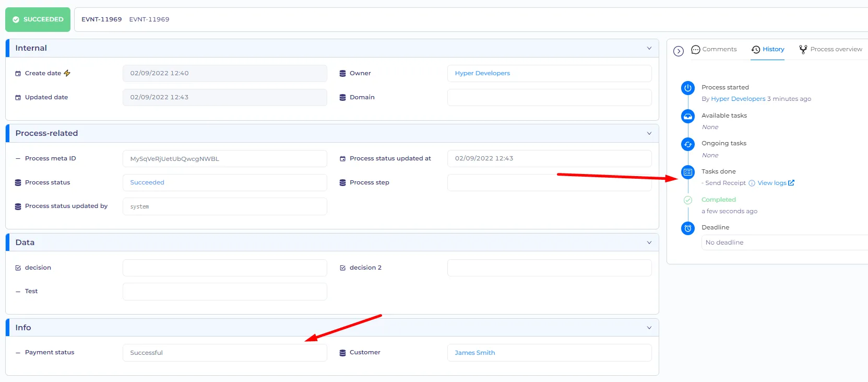868x382 pixels.
Task: Click into the Test input field
Action: [225, 292]
